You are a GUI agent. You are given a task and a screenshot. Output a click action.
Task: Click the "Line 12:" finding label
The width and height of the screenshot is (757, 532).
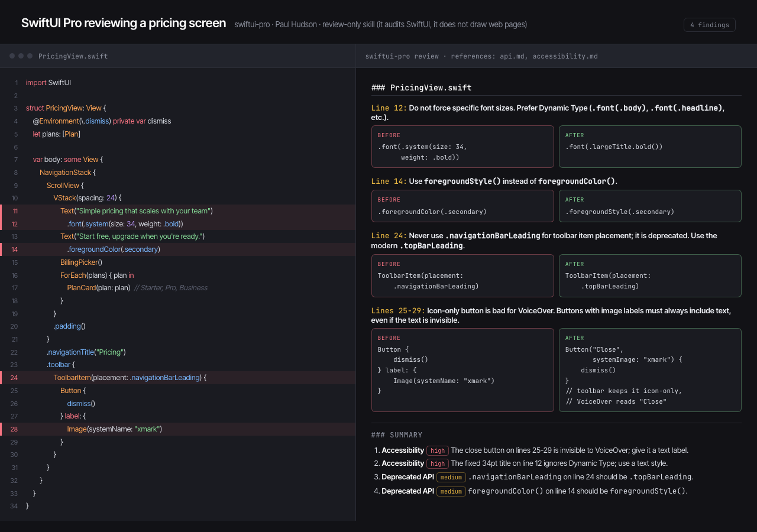click(389, 108)
